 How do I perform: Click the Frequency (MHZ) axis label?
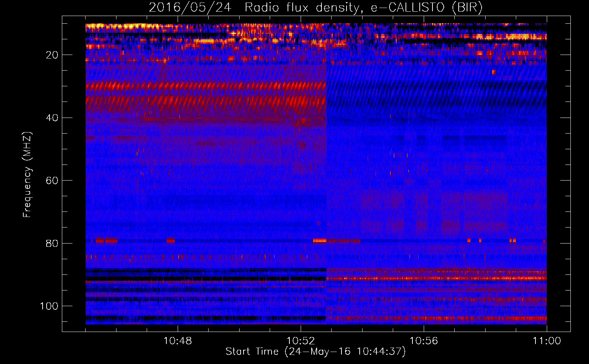(27, 175)
